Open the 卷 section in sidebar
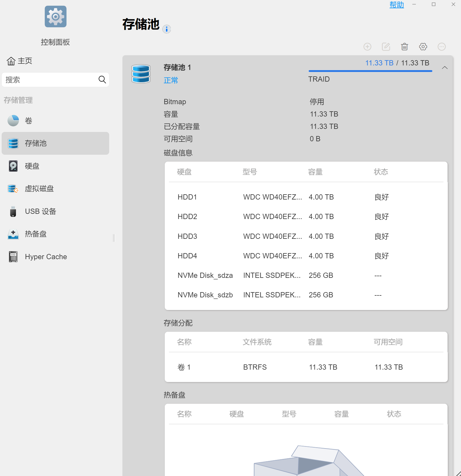 [29, 121]
